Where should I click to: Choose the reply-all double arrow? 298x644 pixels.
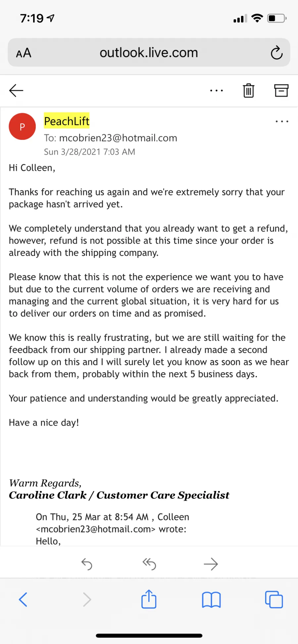coord(149,564)
